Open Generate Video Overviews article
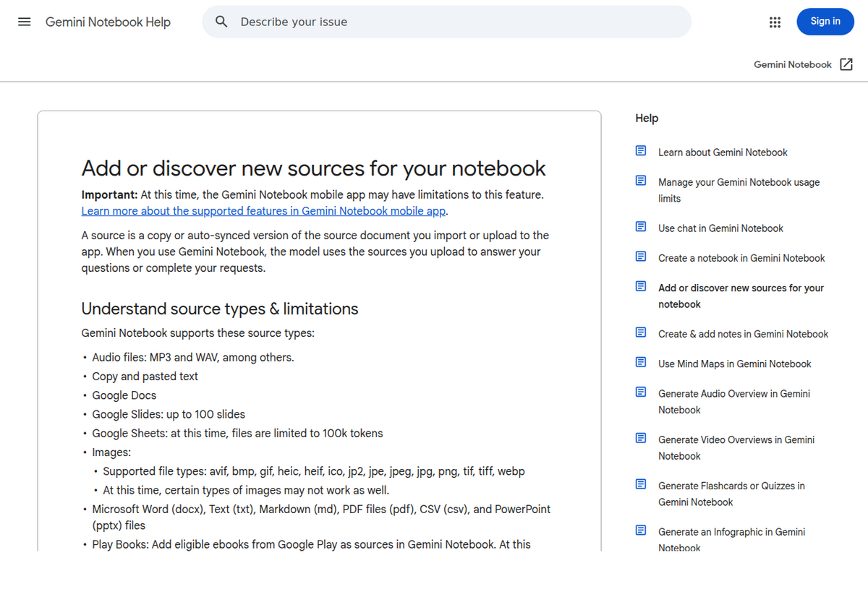The width and height of the screenshot is (868, 610). click(736, 447)
